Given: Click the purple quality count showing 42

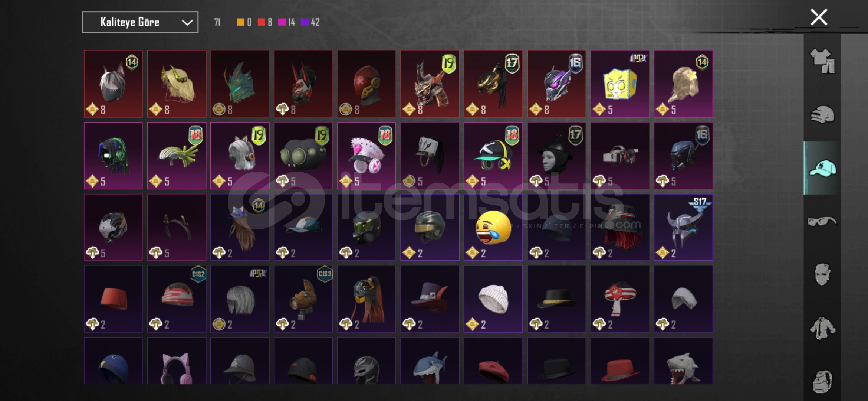Looking at the screenshot, I should pos(310,22).
